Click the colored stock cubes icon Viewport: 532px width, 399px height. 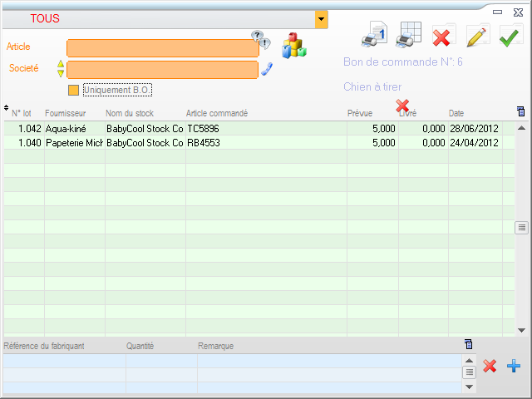click(x=294, y=46)
